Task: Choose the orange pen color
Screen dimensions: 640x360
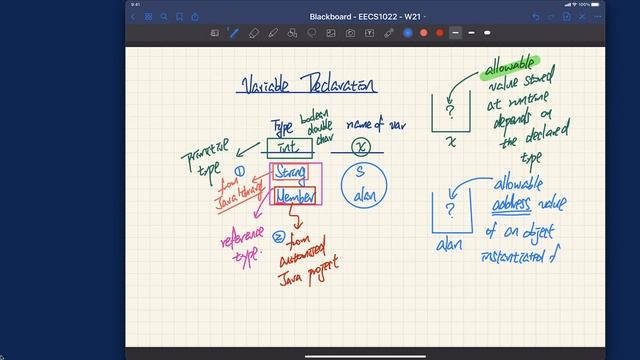Action: coord(424,33)
